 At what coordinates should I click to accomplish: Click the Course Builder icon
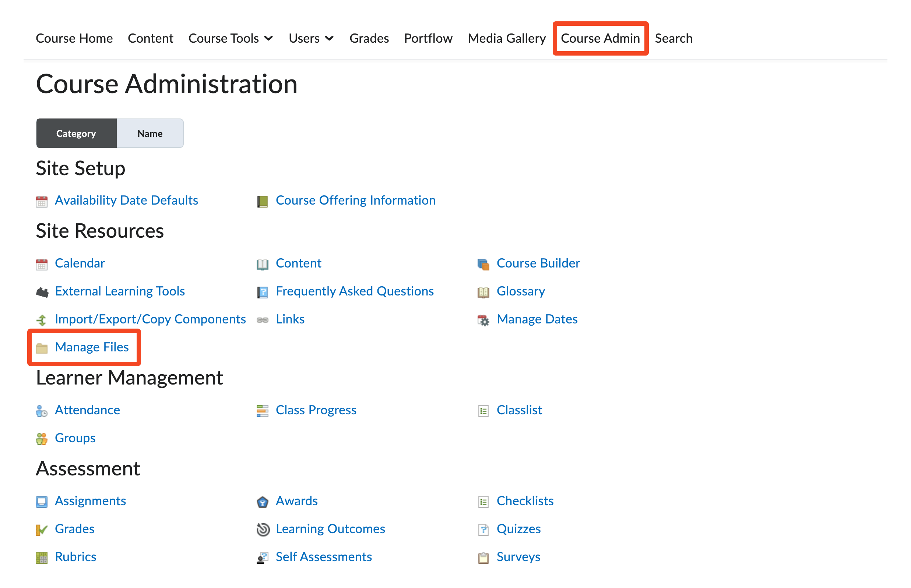tap(483, 264)
